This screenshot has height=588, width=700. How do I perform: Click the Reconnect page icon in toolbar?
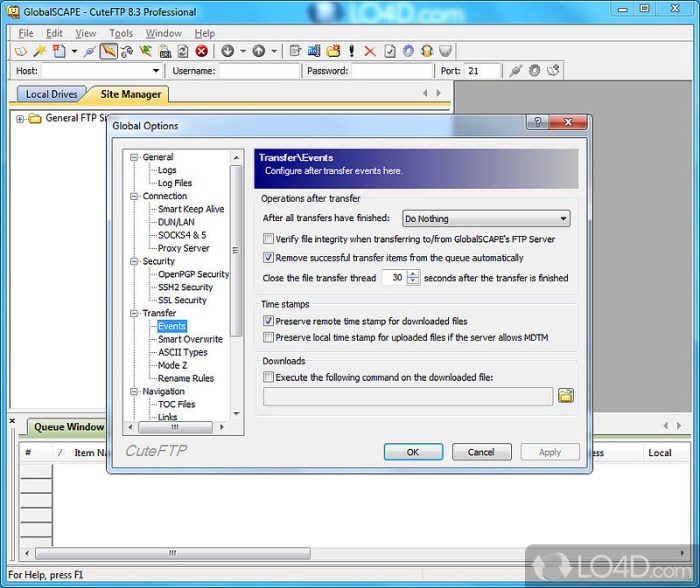click(183, 51)
